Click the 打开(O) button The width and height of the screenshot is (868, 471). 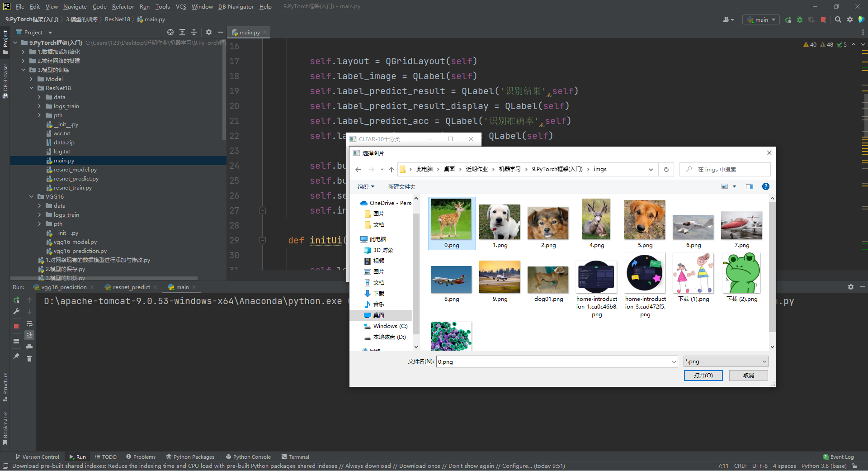(x=703, y=376)
